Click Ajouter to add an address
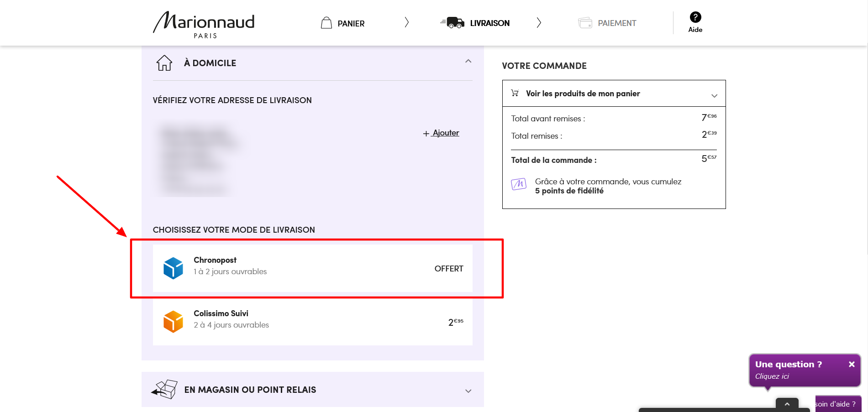 click(445, 133)
